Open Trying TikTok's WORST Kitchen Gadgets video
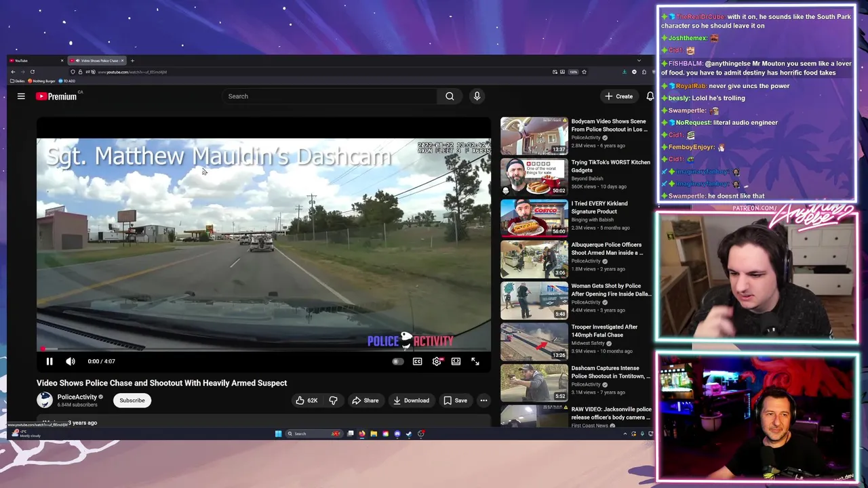The width and height of the screenshot is (868, 488). click(x=576, y=177)
